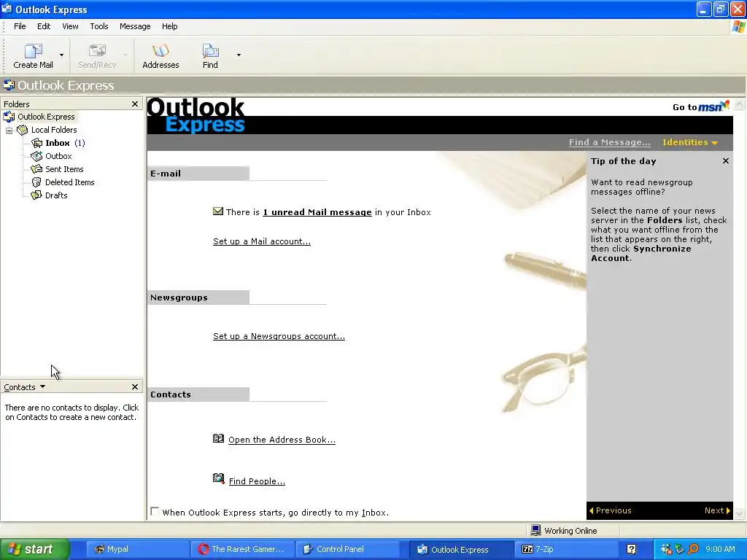Click the Opera icon in taskbar

click(x=204, y=549)
